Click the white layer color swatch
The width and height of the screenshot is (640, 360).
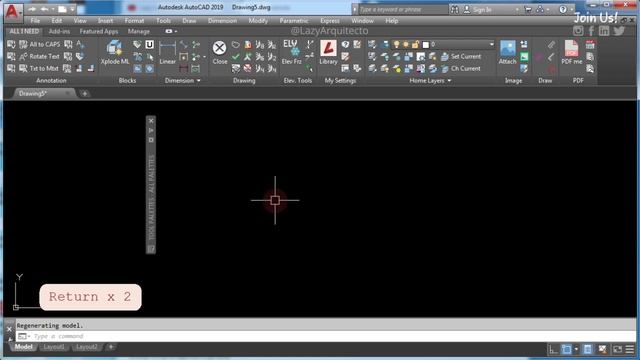(x=426, y=44)
